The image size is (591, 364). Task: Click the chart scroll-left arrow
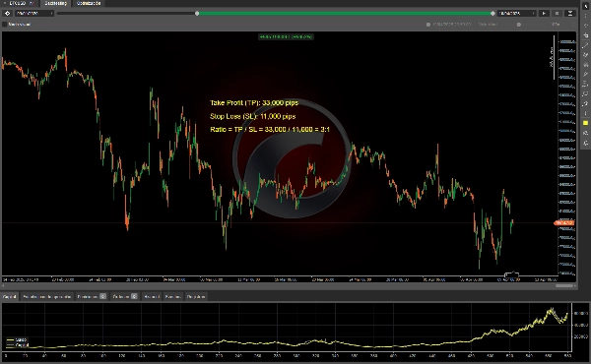pos(3,285)
